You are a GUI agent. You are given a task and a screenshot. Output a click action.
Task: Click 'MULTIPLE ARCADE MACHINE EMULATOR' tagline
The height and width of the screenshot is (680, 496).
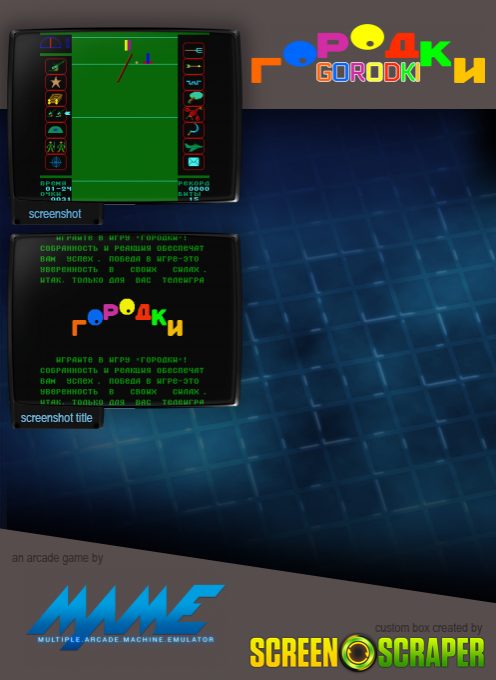coord(126,639)
